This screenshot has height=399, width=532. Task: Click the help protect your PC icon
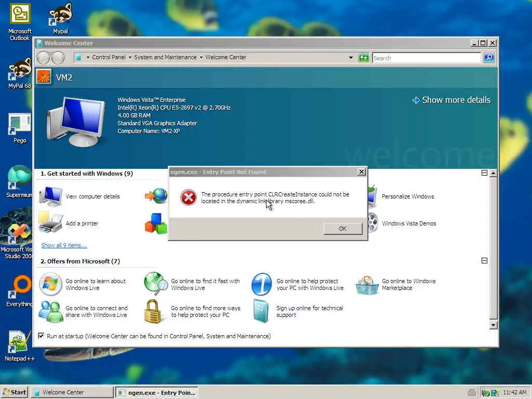261,284
